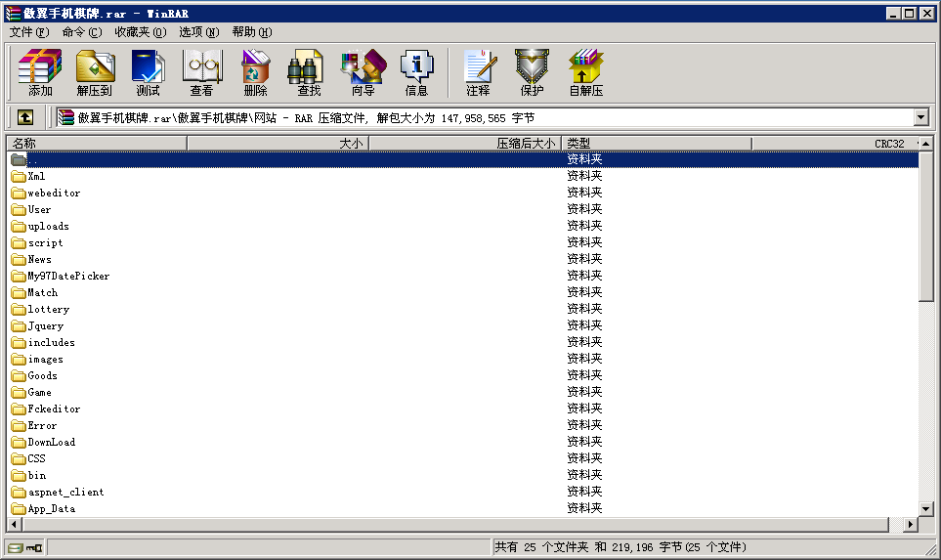
Task: Click the 添加 (Add) toolbar icon
Action: (40, 72)
